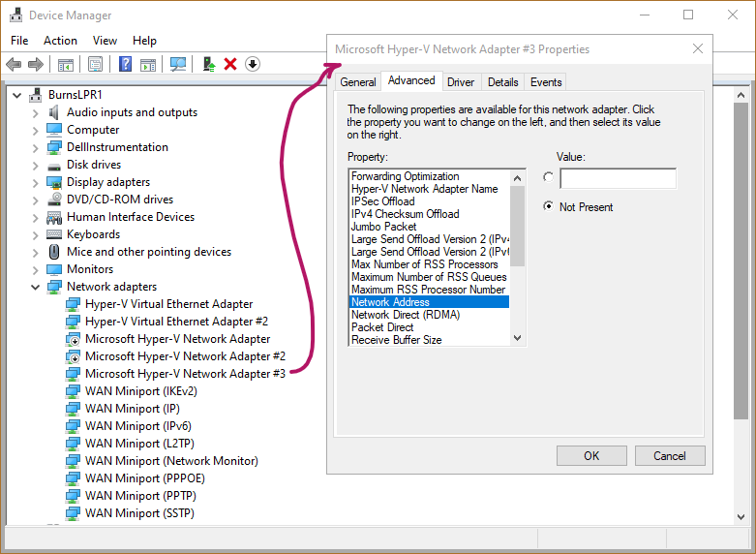Screen dimensions: 756x554
Task: Click the Network adapters category icon
Action: point(54,287)
